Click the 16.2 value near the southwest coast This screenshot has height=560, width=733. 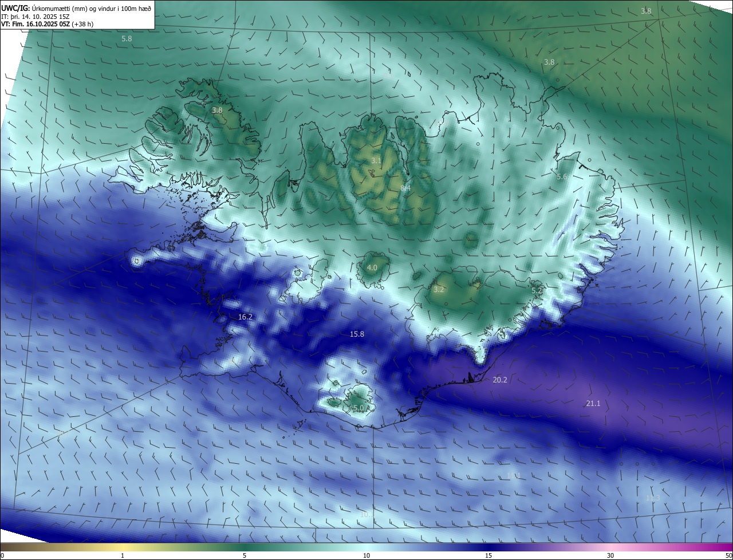245,317
